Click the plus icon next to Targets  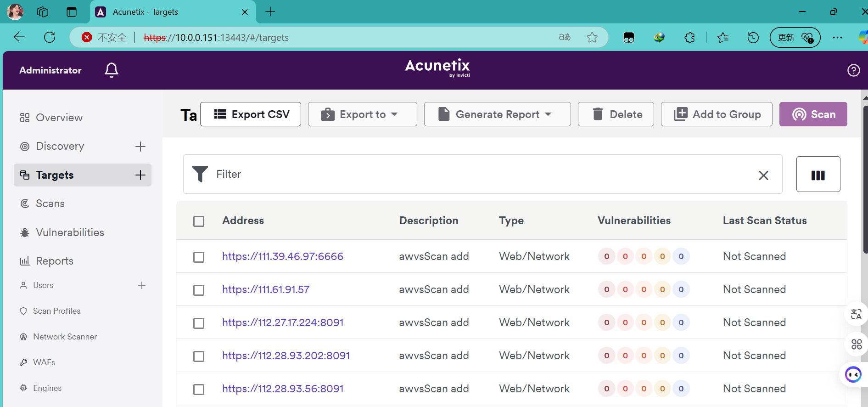(140, 175)
